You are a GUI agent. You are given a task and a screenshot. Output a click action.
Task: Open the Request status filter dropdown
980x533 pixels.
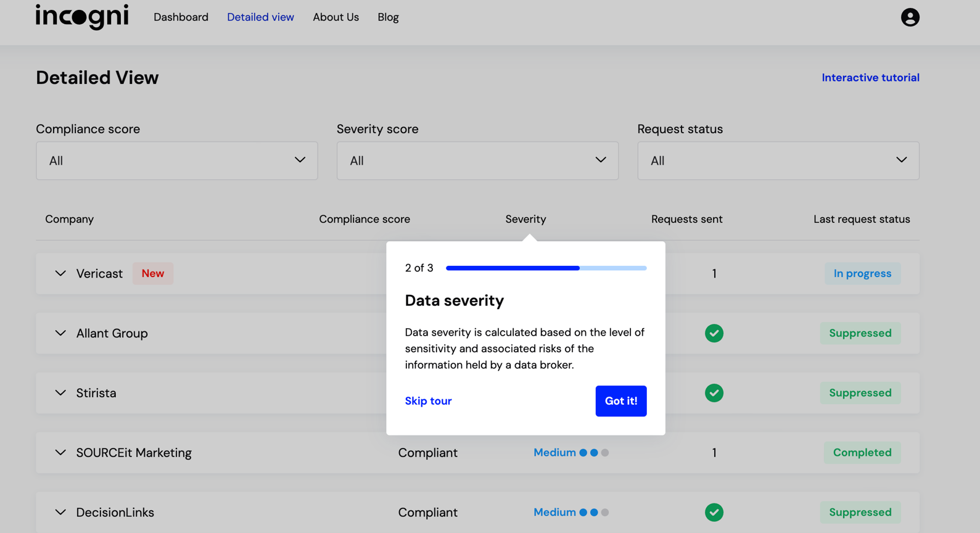click(778, 160)
